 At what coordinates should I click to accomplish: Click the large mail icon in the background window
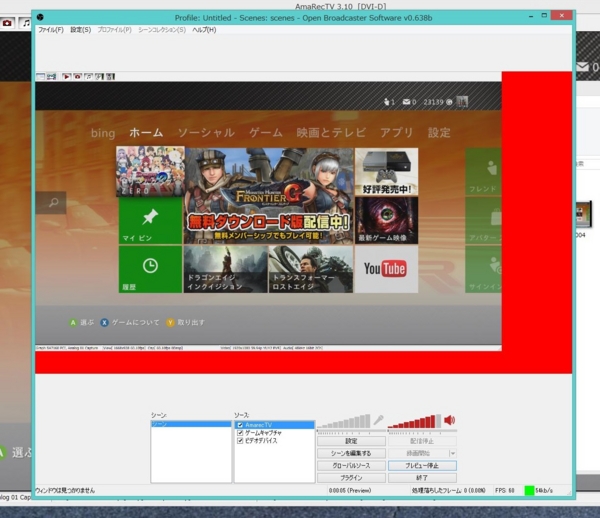tap(583, 67)
